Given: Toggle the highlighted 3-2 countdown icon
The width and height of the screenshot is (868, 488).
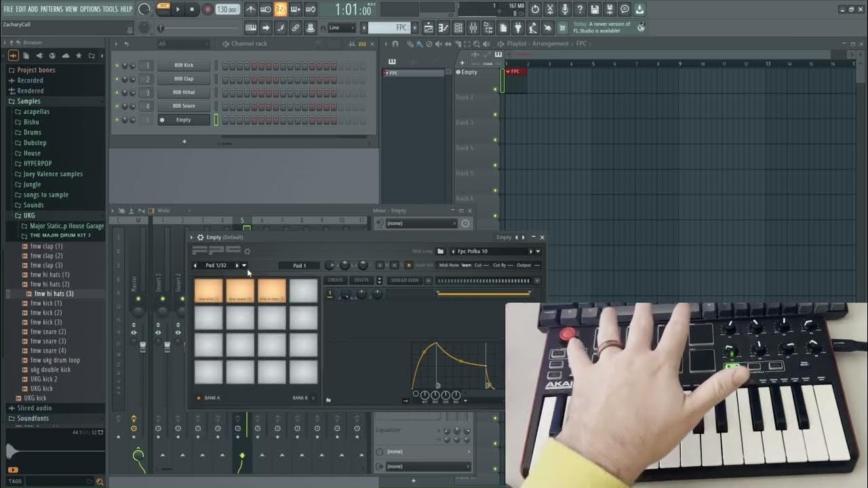Looking at the screenshot, I should pyautogui.click(x=281, y=9).
